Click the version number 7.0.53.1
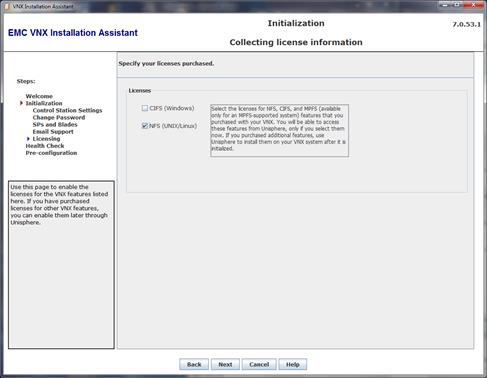 point(466,24)
